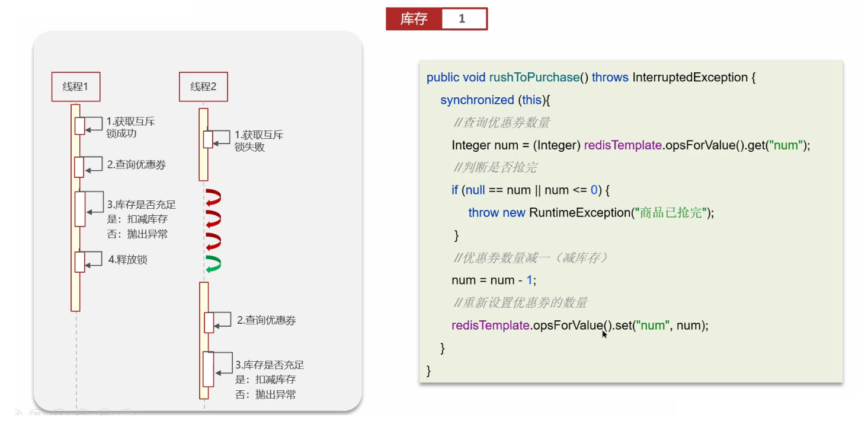Click the if (null == num) condition line
The height and width of the screenshot is (427, 868).
pos(530,190)
